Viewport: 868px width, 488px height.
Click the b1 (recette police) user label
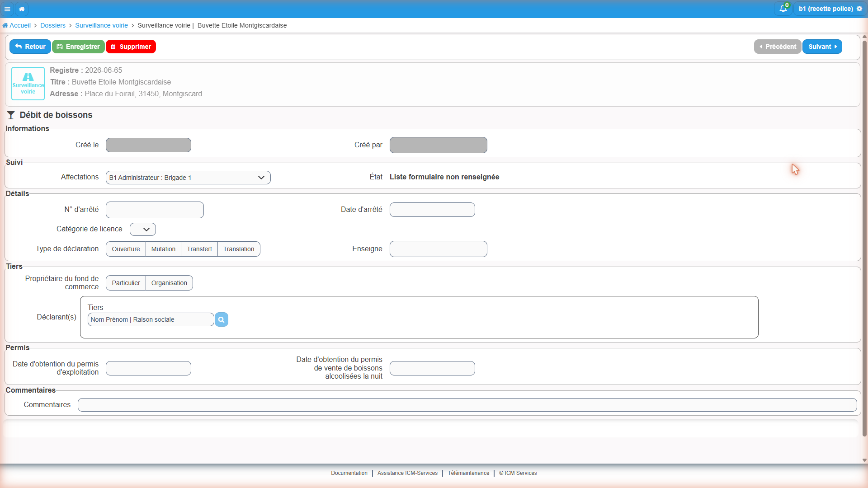pos(826,9)
